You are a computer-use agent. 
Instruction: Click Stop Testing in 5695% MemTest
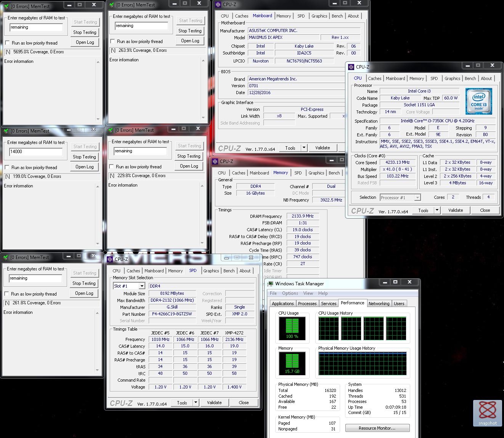click(x=85, y=32)
